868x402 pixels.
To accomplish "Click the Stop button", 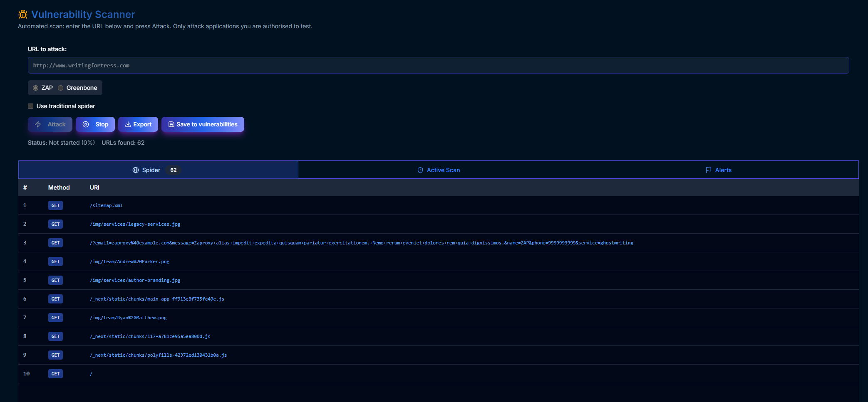I will tap(95, 124).
